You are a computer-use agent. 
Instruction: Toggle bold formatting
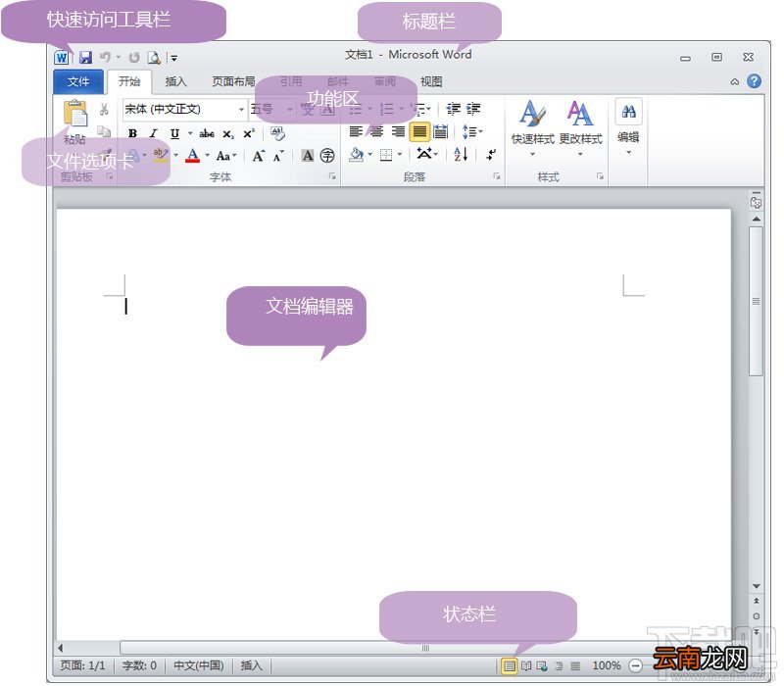132,133
